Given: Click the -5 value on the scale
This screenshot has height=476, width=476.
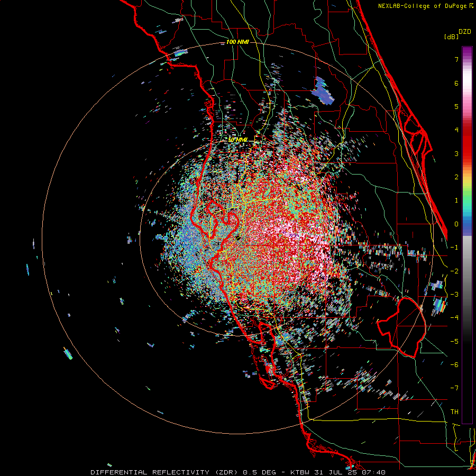Looking at the screenshot, I should tap(454, 342).
